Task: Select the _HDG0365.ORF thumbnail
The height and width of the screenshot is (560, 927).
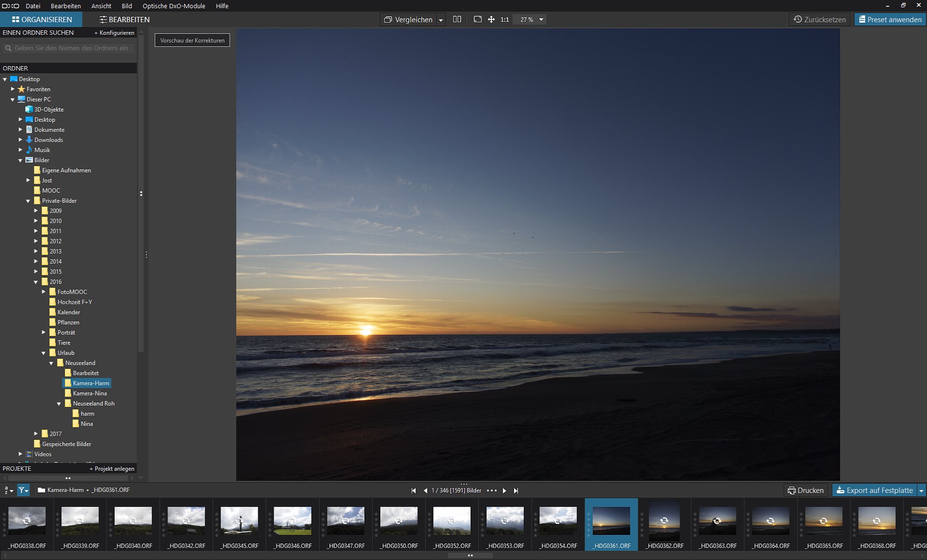Action: point(824,525)
